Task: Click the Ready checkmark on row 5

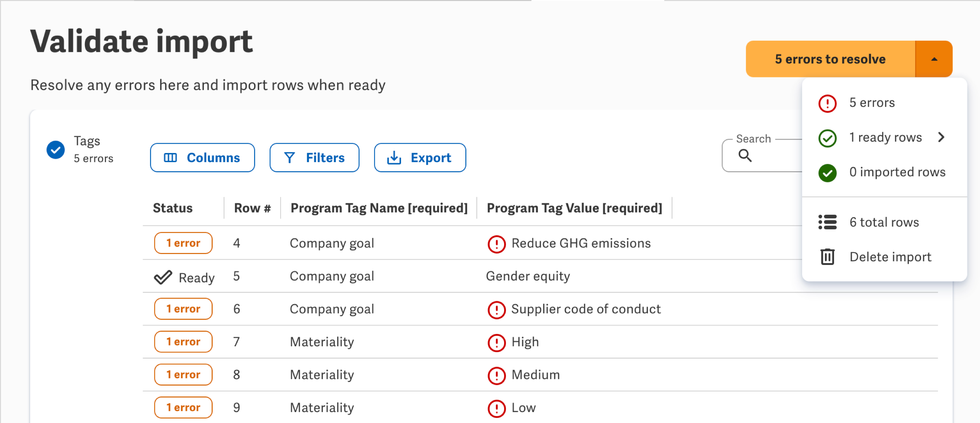Action: point(163,277)
